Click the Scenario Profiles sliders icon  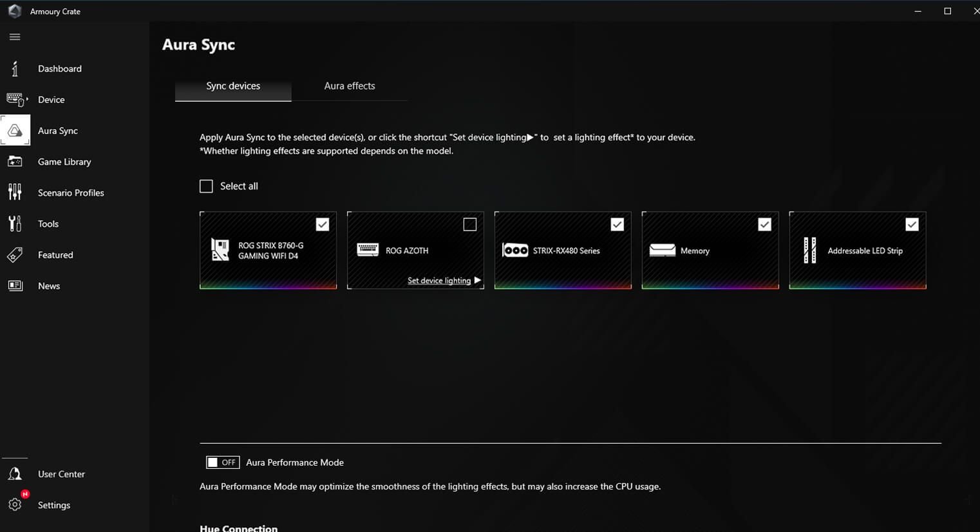pos(15,192)
